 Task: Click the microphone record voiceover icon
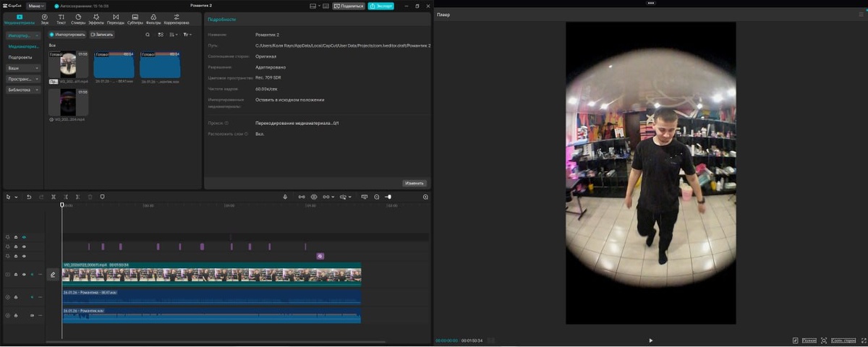(285, 197)
